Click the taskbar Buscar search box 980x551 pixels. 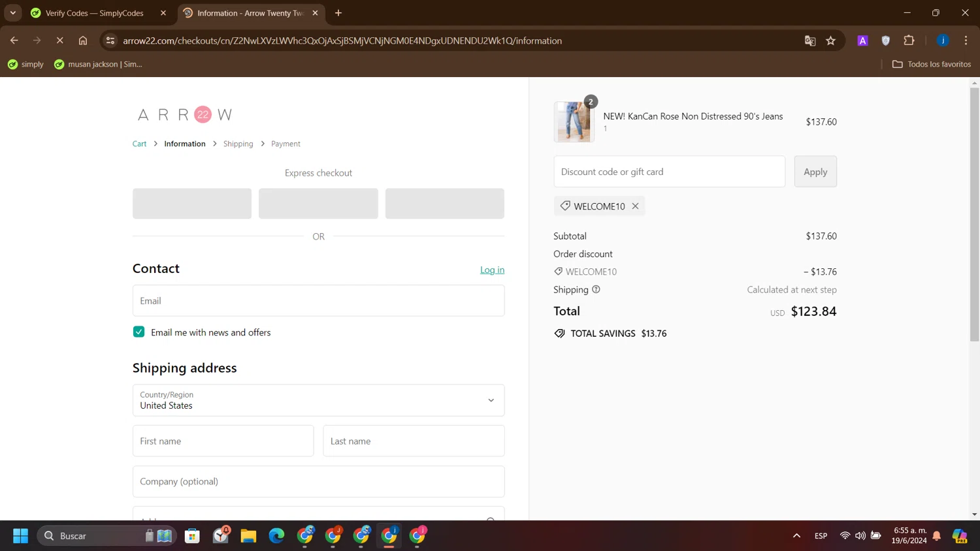coord(107,536)
